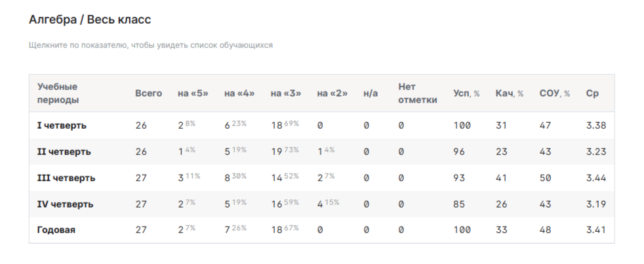The width and height of the screenshot is (644, 264).
Task: Open the 3.44 average for III четверть
Action: coord(596,178)
